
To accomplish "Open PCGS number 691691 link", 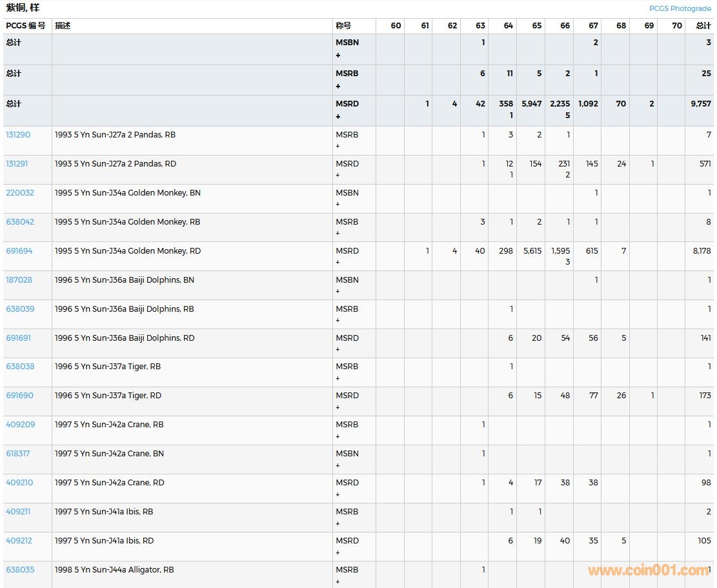I will [x=19, y=338].
